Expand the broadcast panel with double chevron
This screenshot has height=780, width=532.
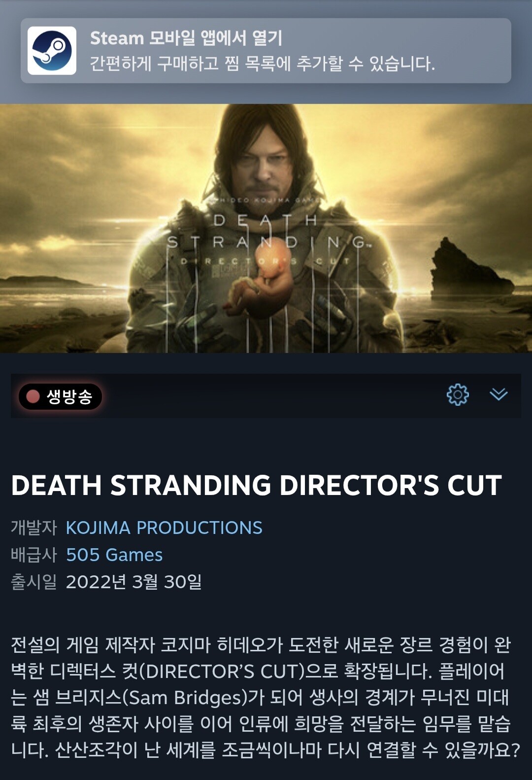coord(499,394)
